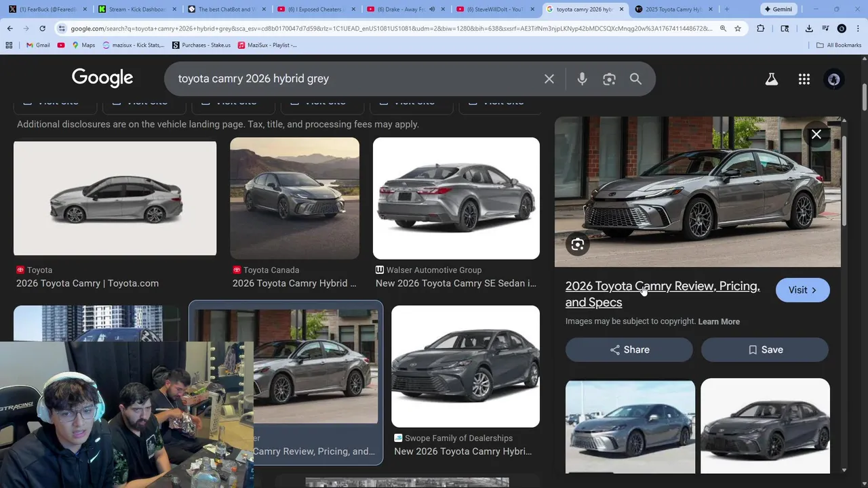
Task: Open related dark grey Camry thumbnail in panel
Action: click(765, 426)
